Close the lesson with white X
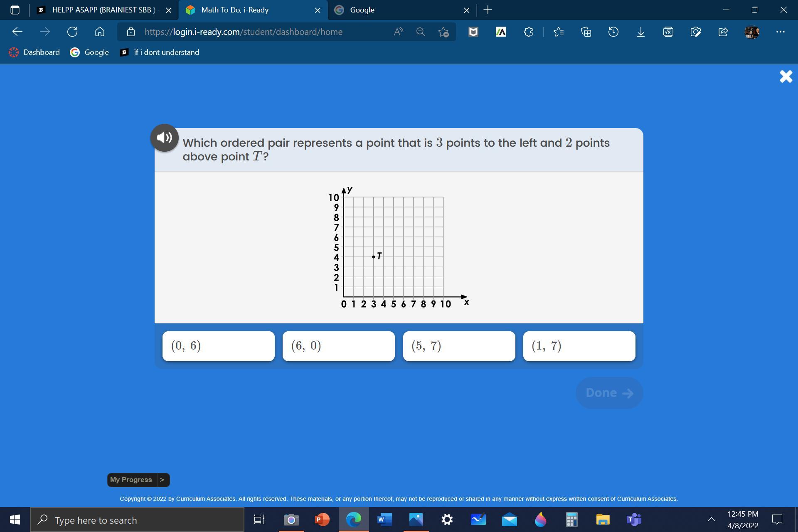This screenshot has width=798, height=532. pyautogui.click(x=786, y=76)
